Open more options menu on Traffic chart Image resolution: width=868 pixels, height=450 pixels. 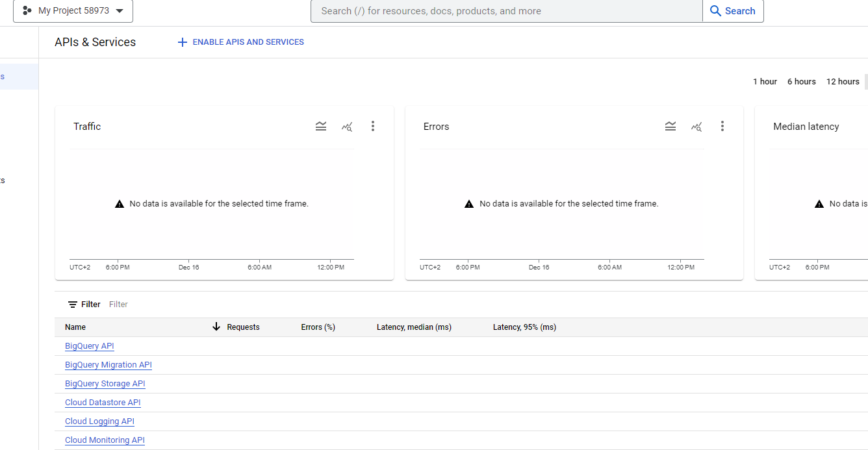click(x=372, y=127)
